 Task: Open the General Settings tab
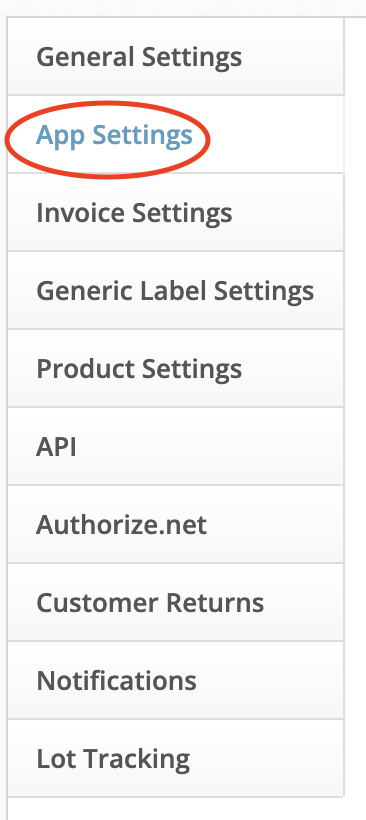[x=176, y=56]
